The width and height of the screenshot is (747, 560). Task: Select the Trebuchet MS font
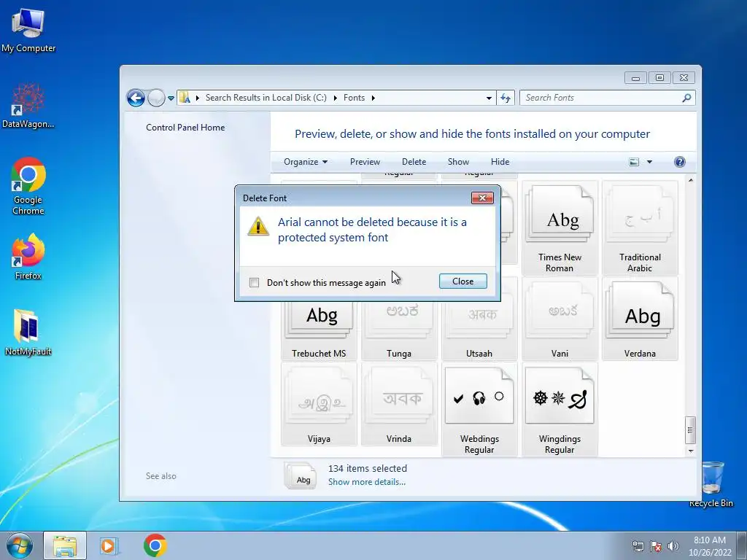(x=319, y=330)
